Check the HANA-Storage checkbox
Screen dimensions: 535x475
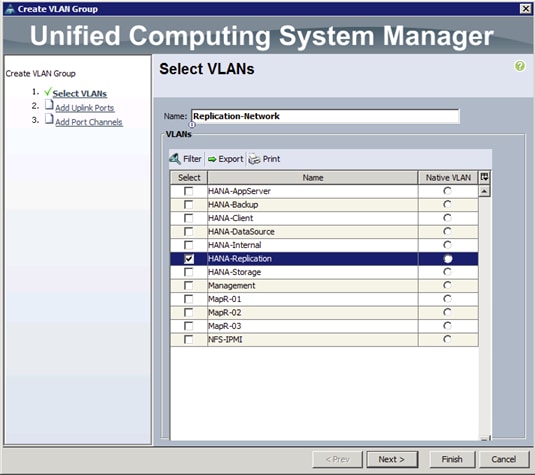click(x=188, y=272)
